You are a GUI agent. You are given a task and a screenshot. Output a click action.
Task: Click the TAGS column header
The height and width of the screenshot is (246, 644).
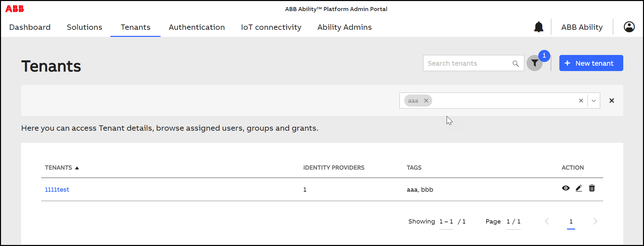(414, 168)
